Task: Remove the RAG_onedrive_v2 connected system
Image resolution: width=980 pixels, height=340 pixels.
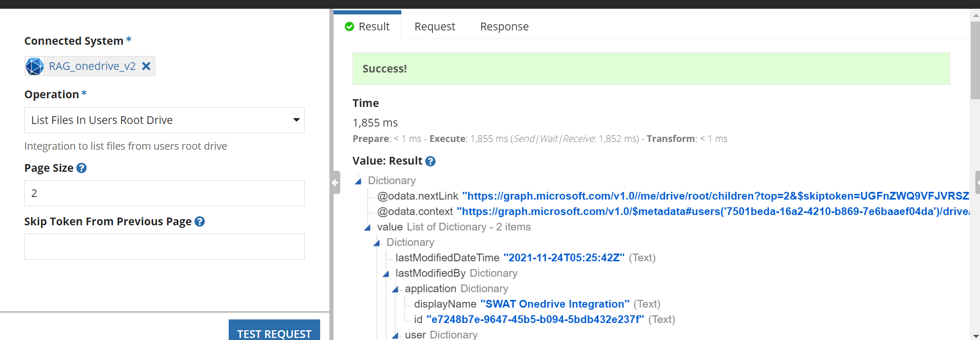Action: pos(146,66)
